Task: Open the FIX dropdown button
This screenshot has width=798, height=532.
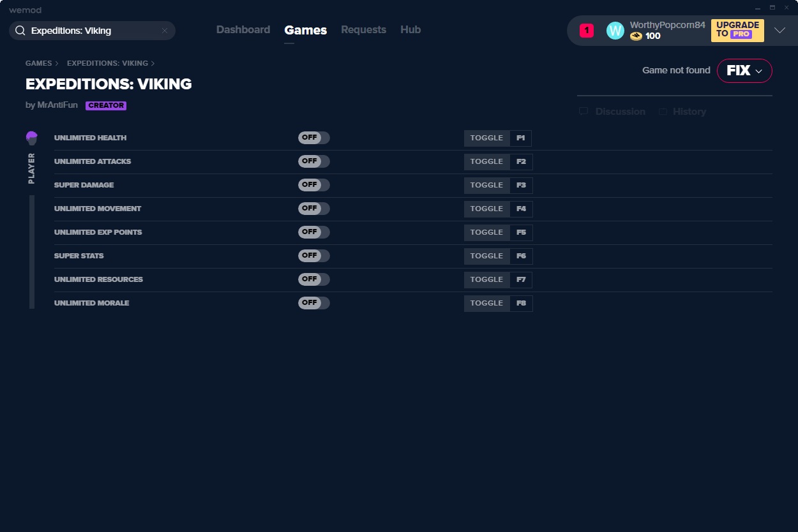Action: pyautogui.click(x=744, y=71)
